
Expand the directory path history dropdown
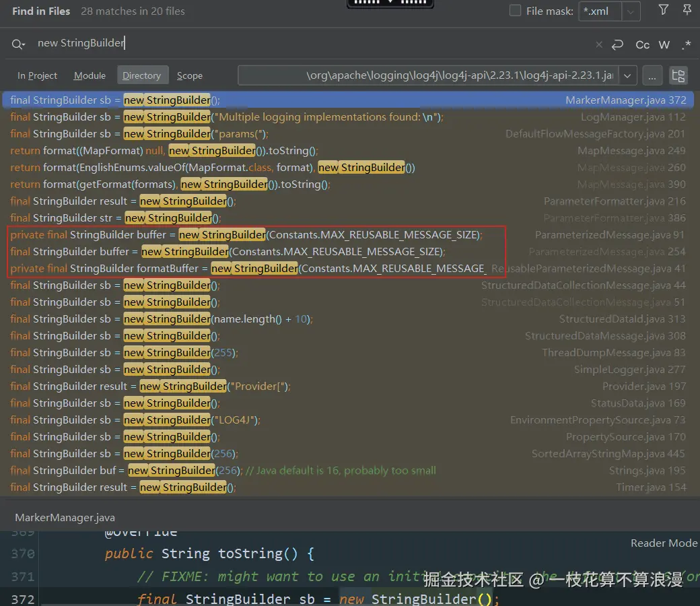coord(627,75)
